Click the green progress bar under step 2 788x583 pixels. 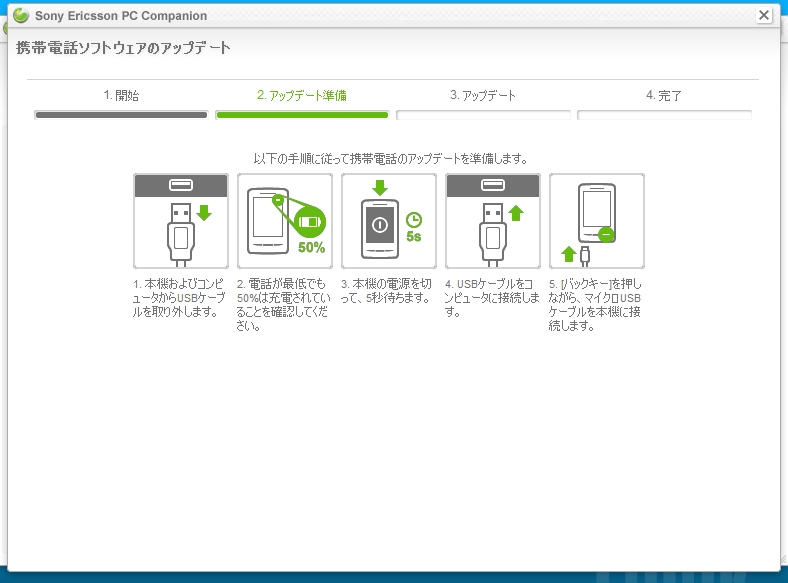click(302, 115)
